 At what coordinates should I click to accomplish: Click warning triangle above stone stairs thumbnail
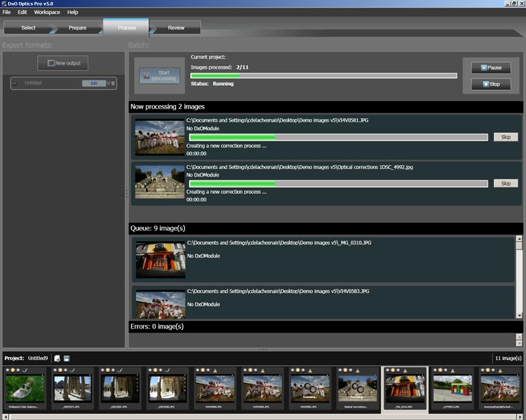(358, 371)
